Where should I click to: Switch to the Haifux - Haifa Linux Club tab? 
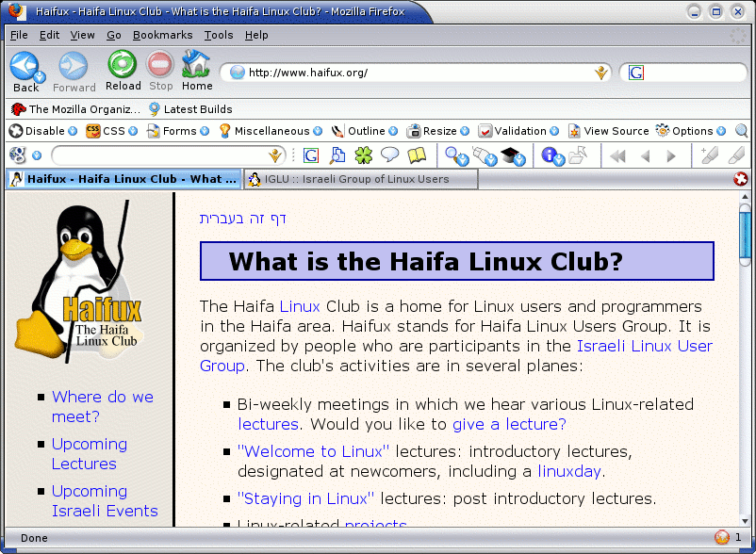click(x=123, y=179)
